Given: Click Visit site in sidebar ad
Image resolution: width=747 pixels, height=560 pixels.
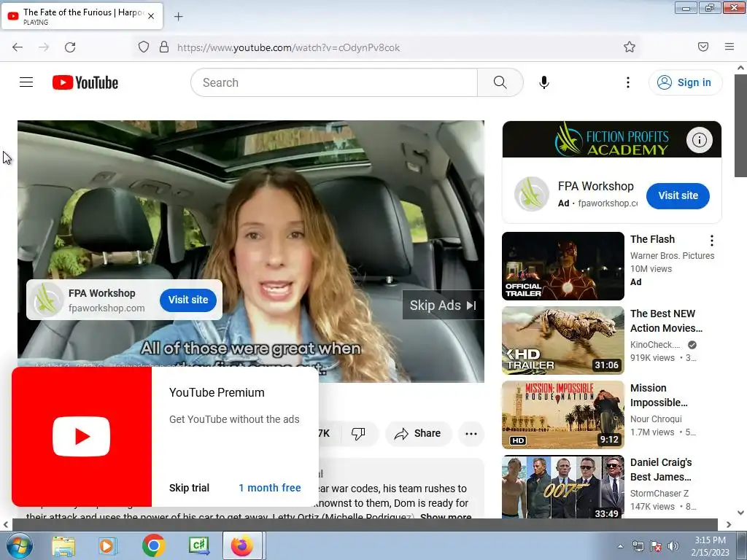Looking at the screenshot, I should coord(678,195).
